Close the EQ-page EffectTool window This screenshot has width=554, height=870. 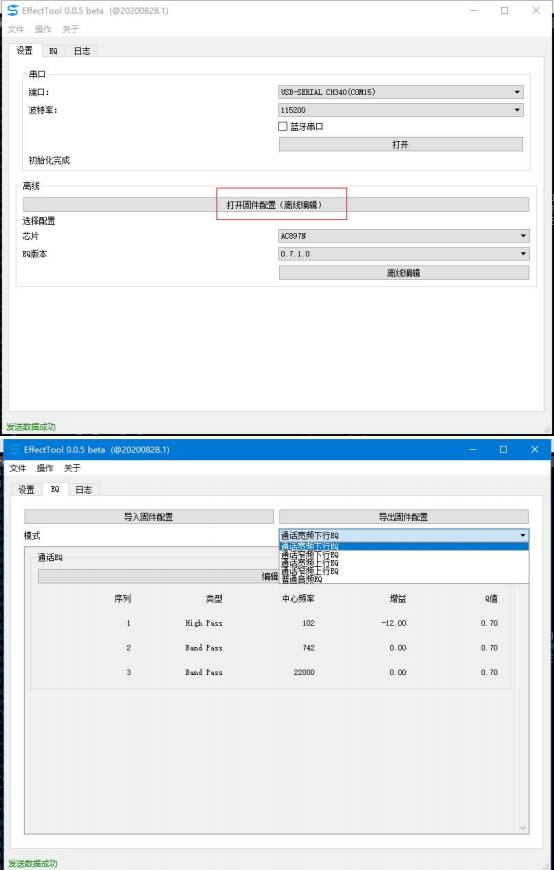pos(535,449)
